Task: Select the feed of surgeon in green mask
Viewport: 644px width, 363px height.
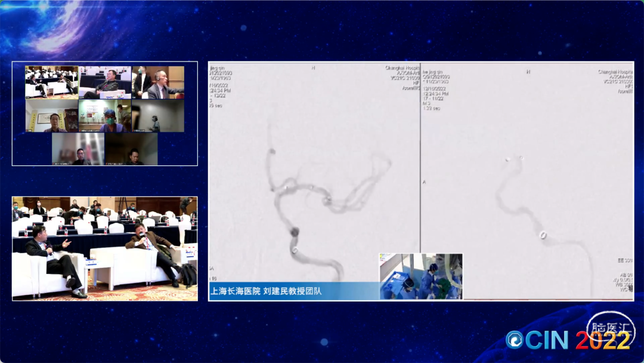Action: pos(105,115)
